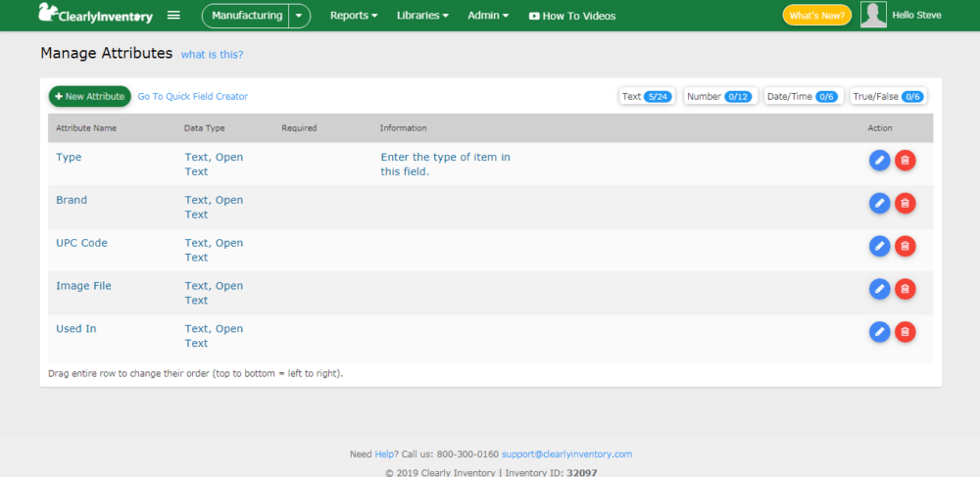Click the True/False 0/6 counter badge

[x=889, y=96]
